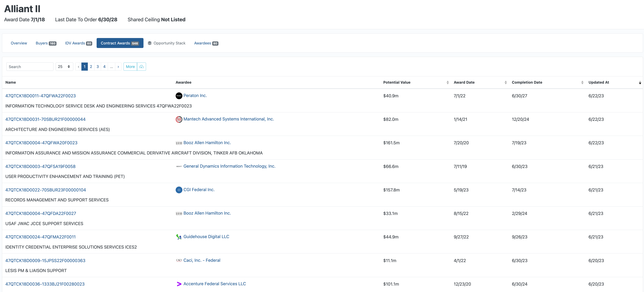
Task: Click the cloud download icon button
Action: 141,67
